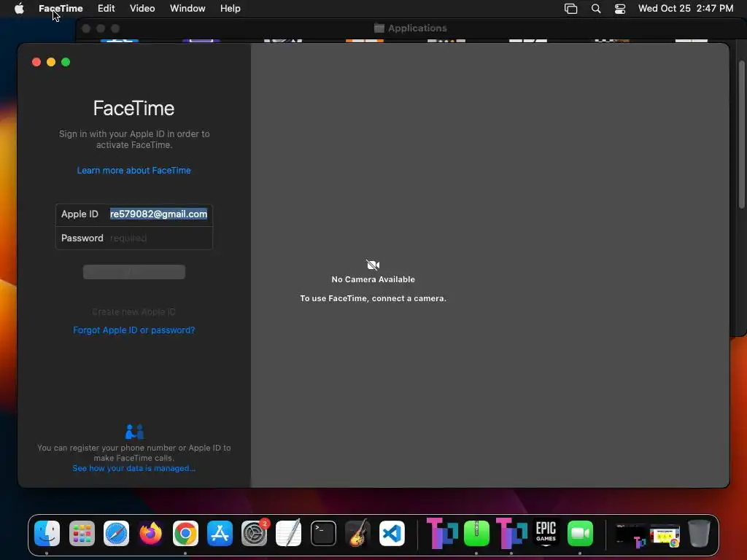Open GarageBand guitar icon in dock
This screenshot has width=747, height=560.
pyautogui.click(x=357, y=533)
